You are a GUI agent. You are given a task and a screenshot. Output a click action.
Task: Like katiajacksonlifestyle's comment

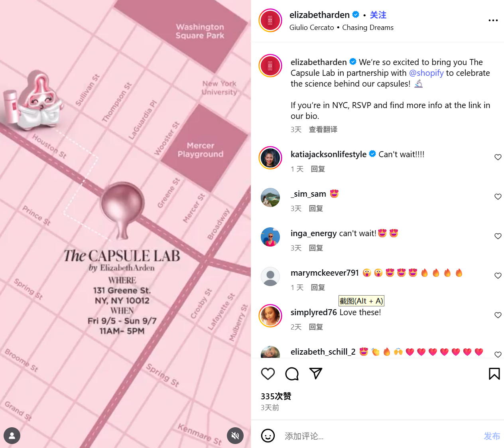click(498, 157)
